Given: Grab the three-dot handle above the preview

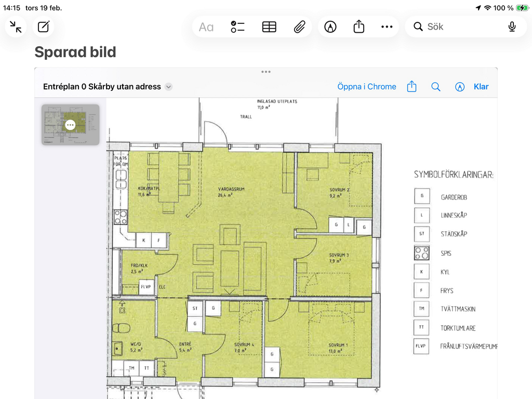Looking at the screenshot, I should 266,72.
